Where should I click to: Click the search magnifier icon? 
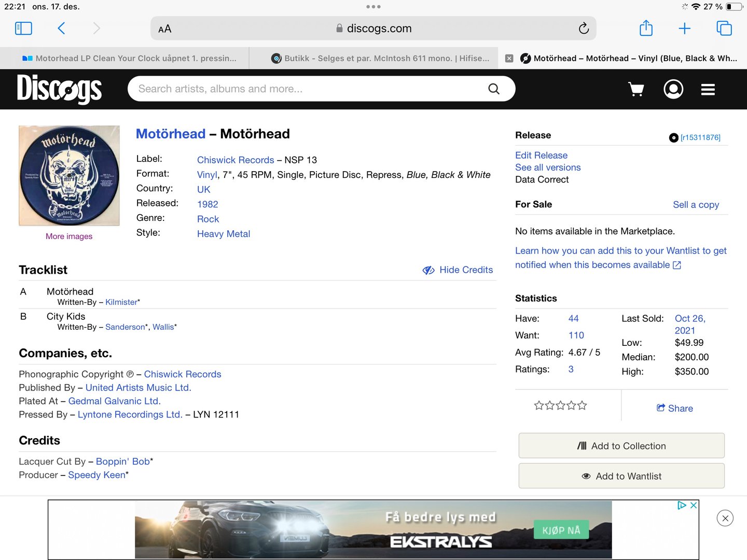[x=494, y=89]
